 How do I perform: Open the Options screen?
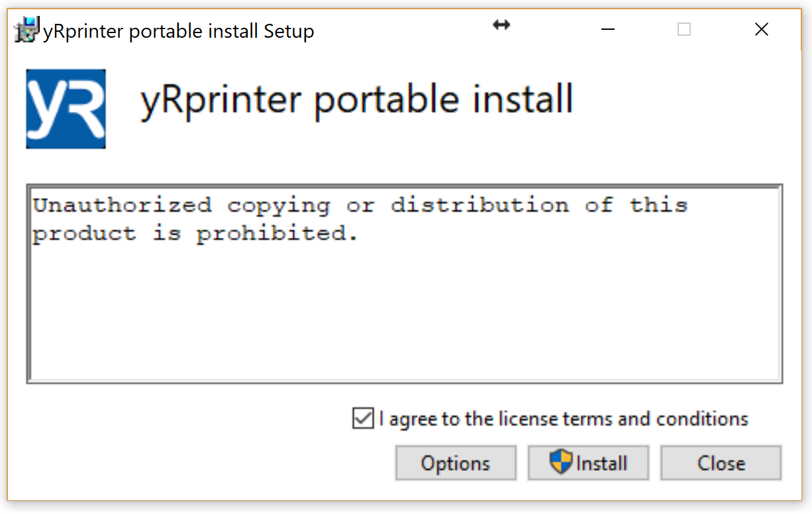pos(455,462)
